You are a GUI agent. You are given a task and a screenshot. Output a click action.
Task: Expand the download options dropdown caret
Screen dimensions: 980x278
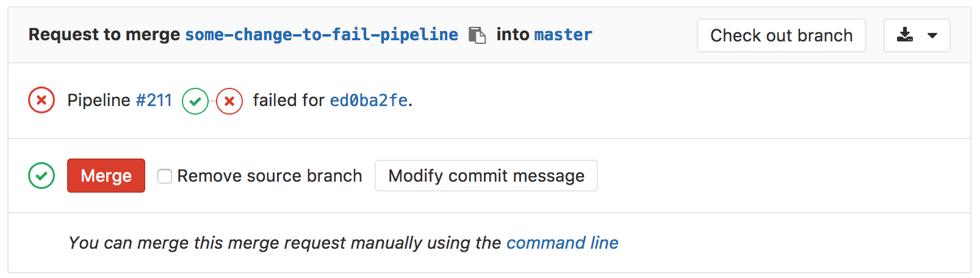coord(932,35)
